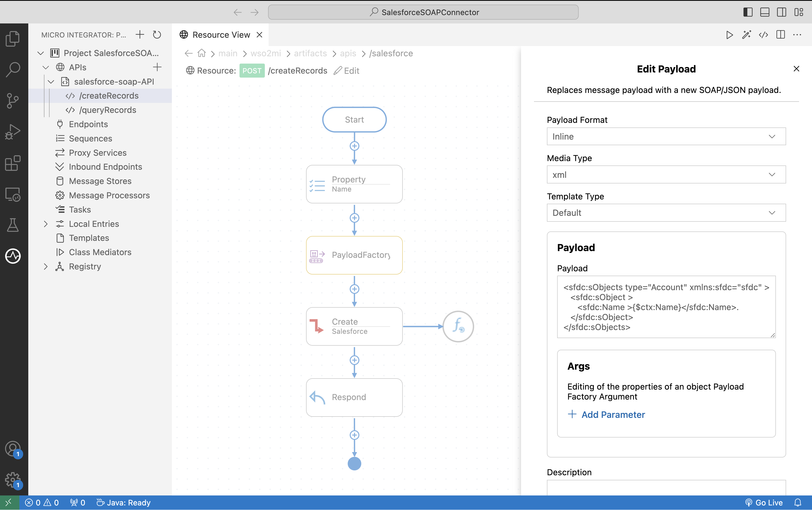Refresh the Micro Integrator project explorer
The height and width of the screenshot is (510, 812).
pos(157,35)
